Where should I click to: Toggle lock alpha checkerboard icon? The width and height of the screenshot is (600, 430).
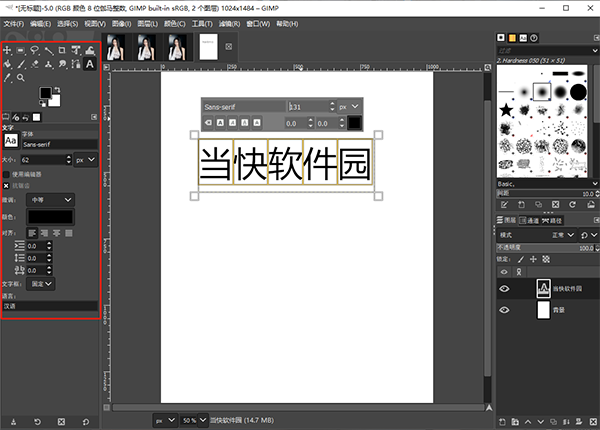point(546,259)
